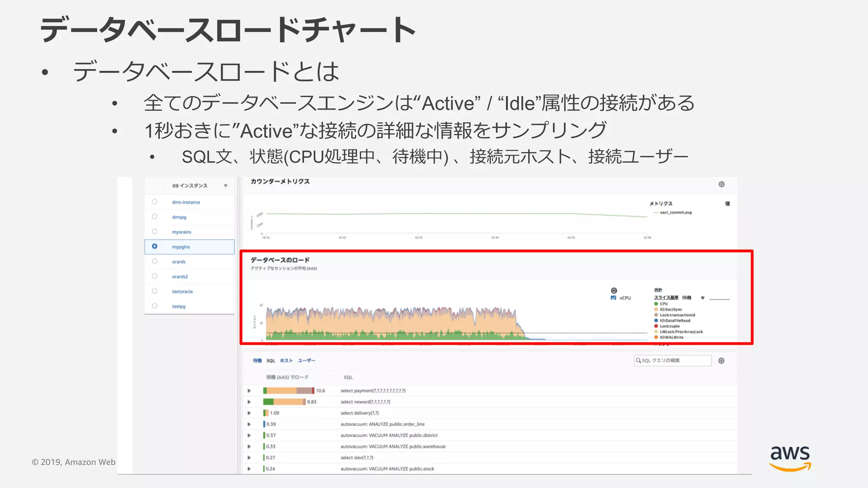The image size is (868, 488).
Task: Open the myorains instance link
Action: click(x=181, y=232)
